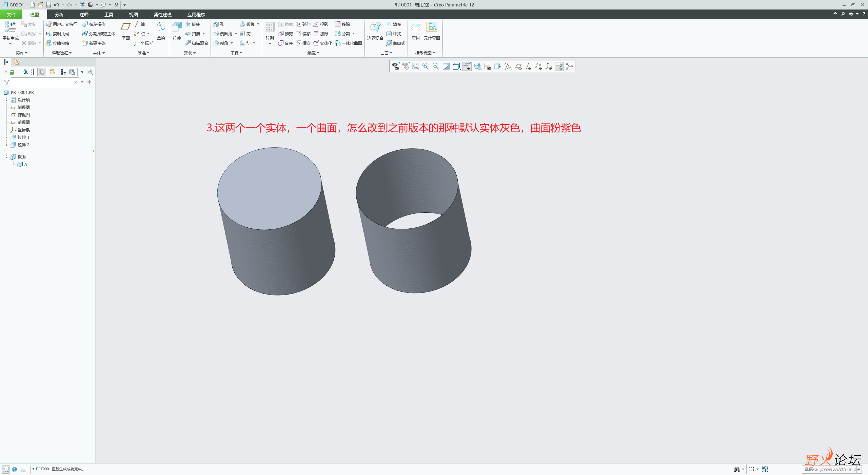
Task: Click the Repaint icon in graphics toolbar
Action: [x=446, y=66]
